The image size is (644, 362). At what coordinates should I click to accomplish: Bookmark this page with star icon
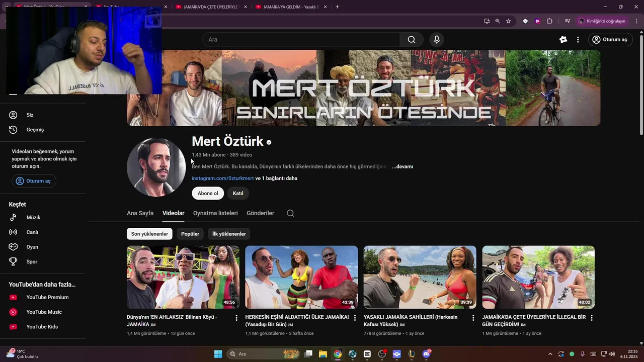(x=509, y=21)
